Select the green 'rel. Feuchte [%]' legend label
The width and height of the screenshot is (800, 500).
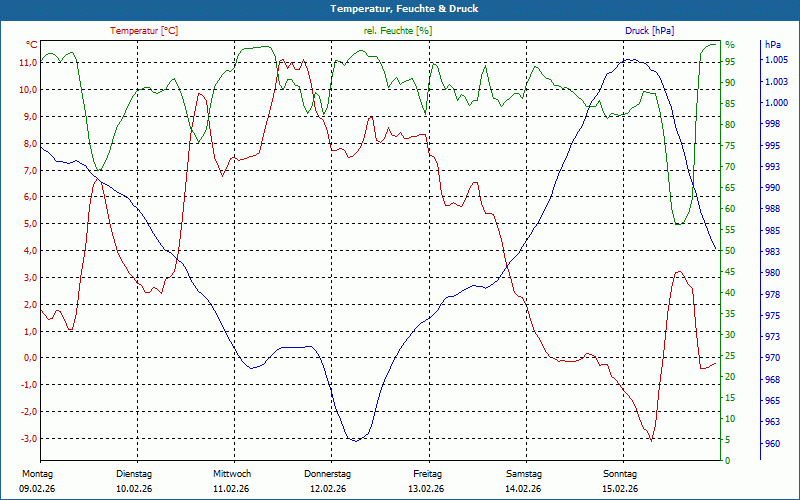click(x=398, y=31)
